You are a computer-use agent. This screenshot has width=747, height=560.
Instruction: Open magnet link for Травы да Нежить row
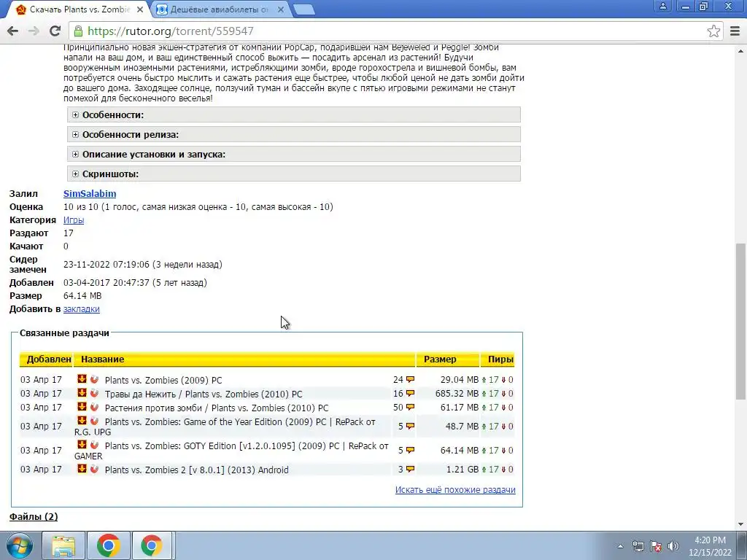94,393
